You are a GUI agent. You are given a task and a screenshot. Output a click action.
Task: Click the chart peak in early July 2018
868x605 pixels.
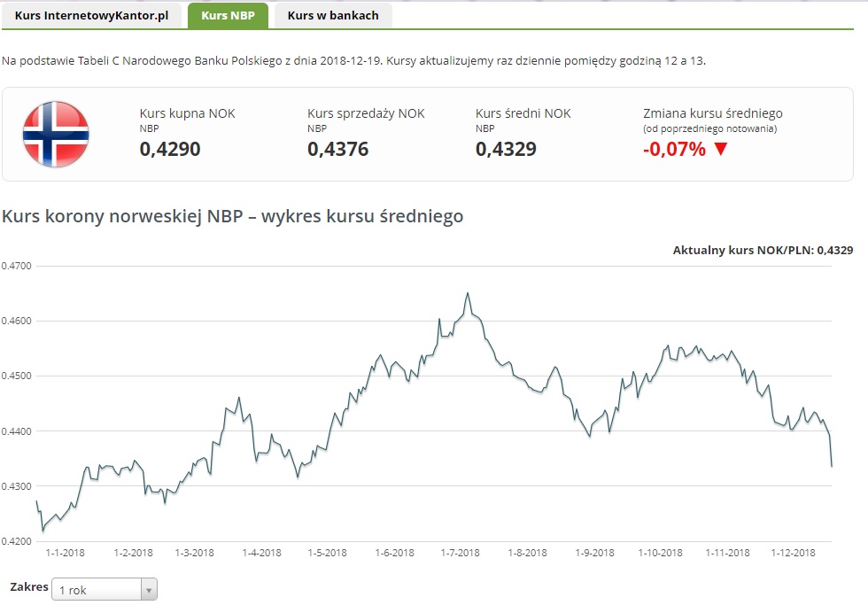coord(468,293)
